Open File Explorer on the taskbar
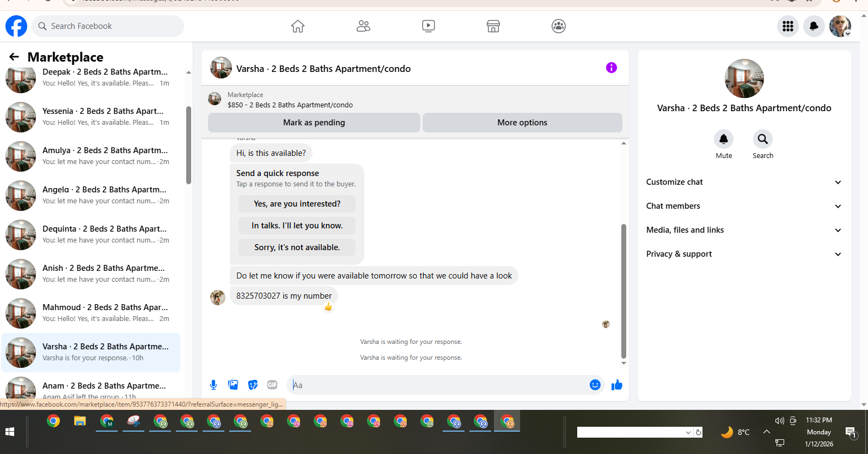This screenshot has height=454, width=868. [x=80, y=421]
